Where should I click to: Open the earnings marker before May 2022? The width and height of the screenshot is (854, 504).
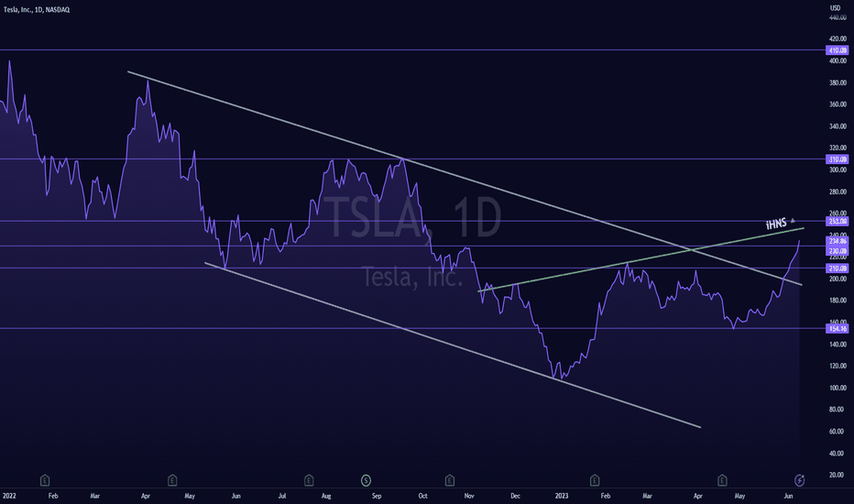(x=172, y=480)
